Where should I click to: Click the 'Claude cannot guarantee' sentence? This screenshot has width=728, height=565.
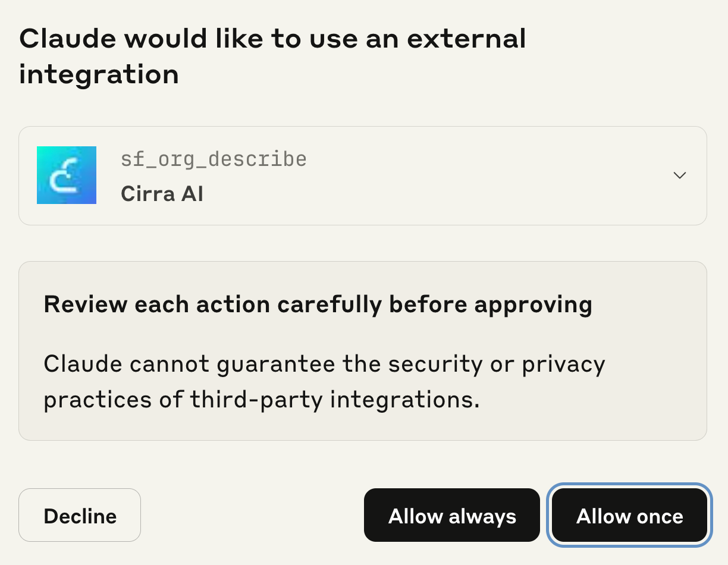click(x=324, y=363)
